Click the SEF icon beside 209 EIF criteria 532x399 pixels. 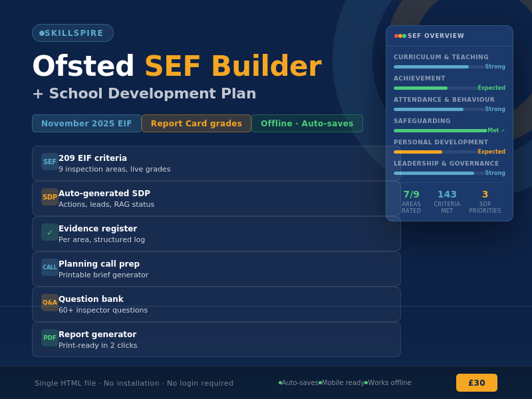(x=50, y=162)
